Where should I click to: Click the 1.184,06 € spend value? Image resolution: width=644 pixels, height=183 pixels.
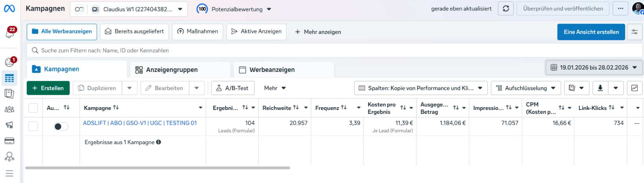point(453,123)
